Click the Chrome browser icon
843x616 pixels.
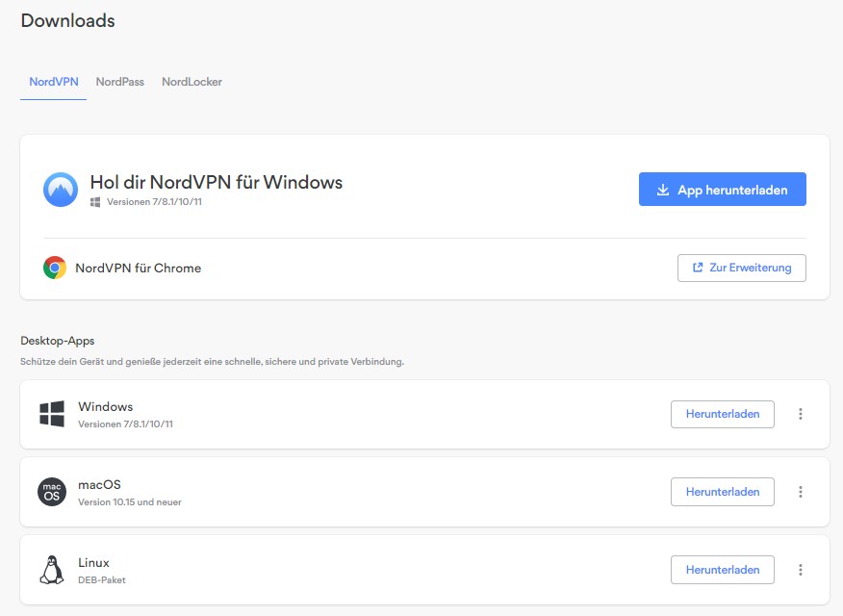pyautogui.click(x=55, y=268)
